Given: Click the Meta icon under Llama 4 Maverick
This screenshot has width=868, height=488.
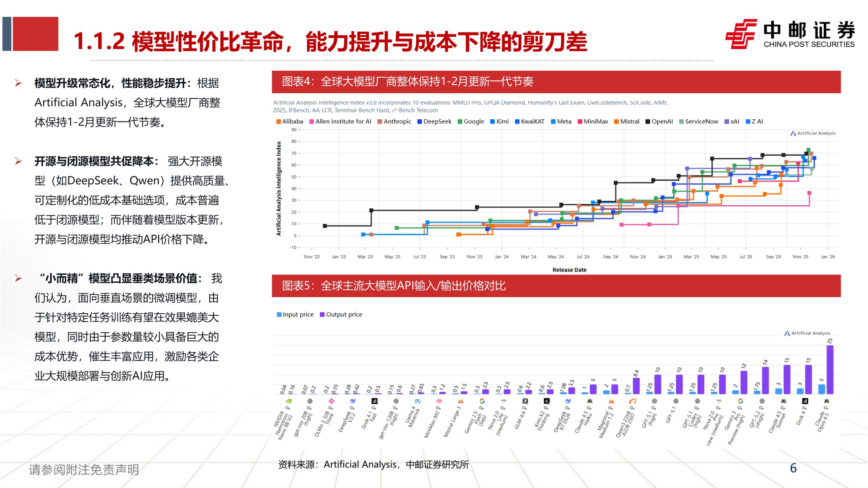Looking at the screenshot, I should pos(417,401).
